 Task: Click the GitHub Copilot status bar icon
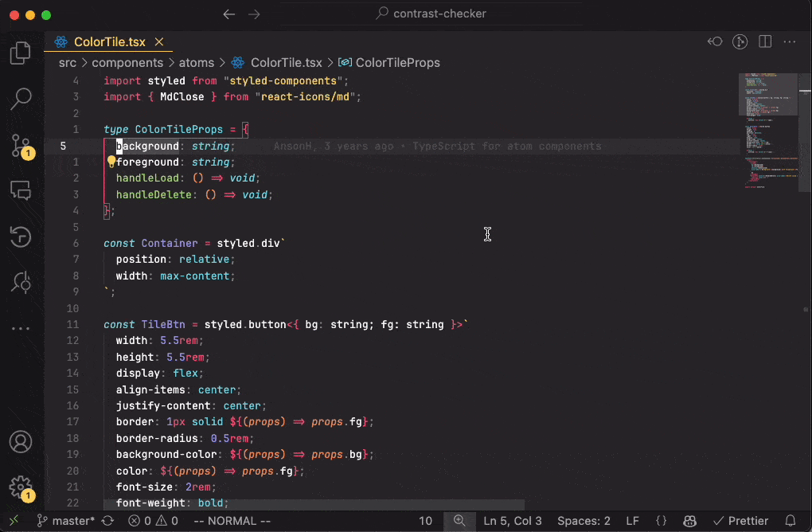(689, 521)
